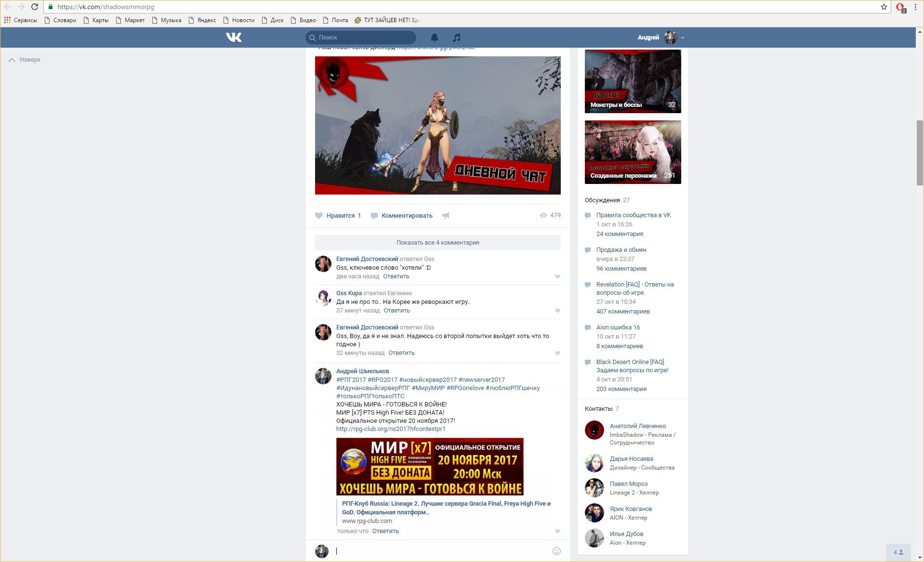Open Chrome three-dot menu
The width and height of the screenshot is (924, 562).
(915, 7)
